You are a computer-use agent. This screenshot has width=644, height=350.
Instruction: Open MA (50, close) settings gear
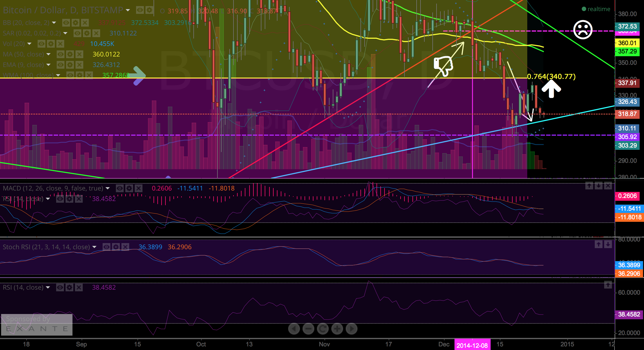click(x=70, y=54)
